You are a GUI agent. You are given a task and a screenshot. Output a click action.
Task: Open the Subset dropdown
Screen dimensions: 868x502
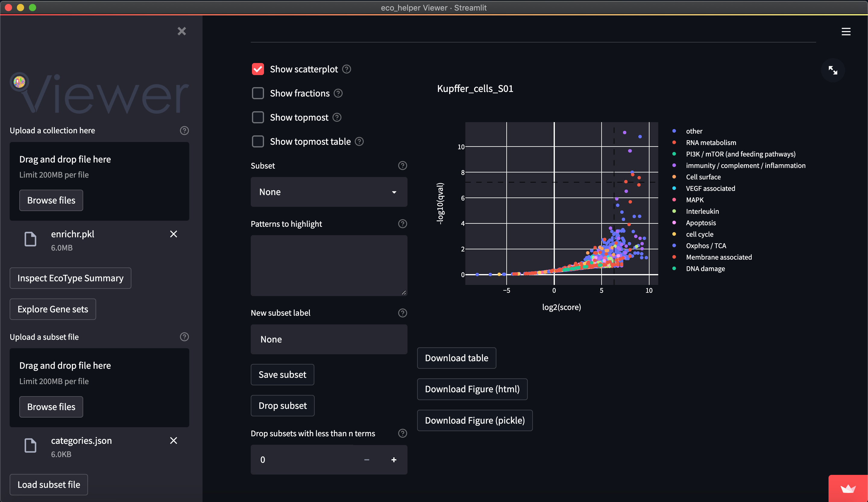click(x=329, y=192)
